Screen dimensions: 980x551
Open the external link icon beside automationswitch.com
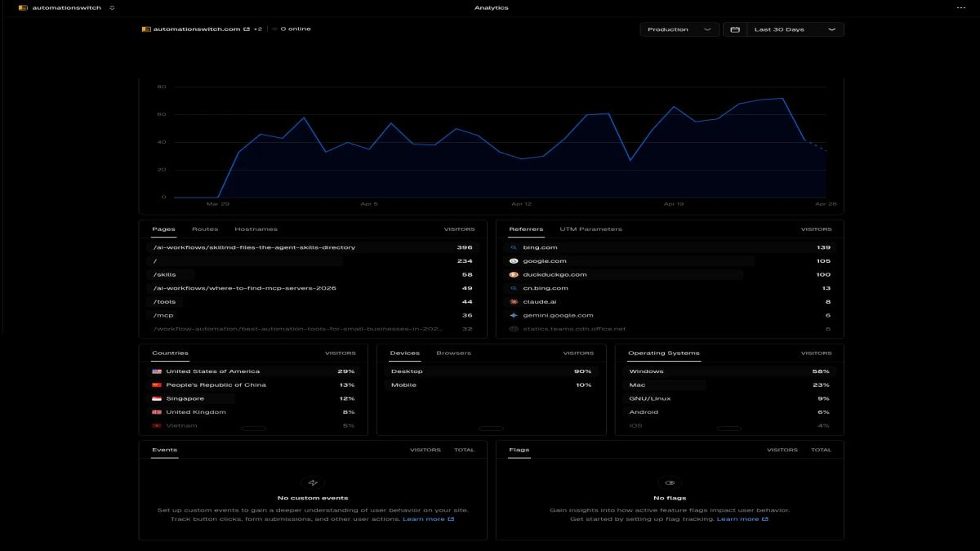point(247,28)
